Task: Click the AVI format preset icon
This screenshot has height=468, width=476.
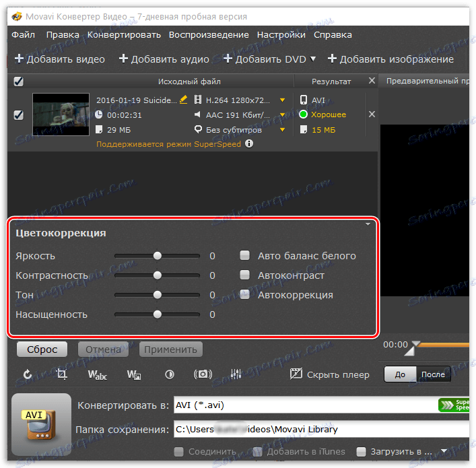Action: [41, 424]
